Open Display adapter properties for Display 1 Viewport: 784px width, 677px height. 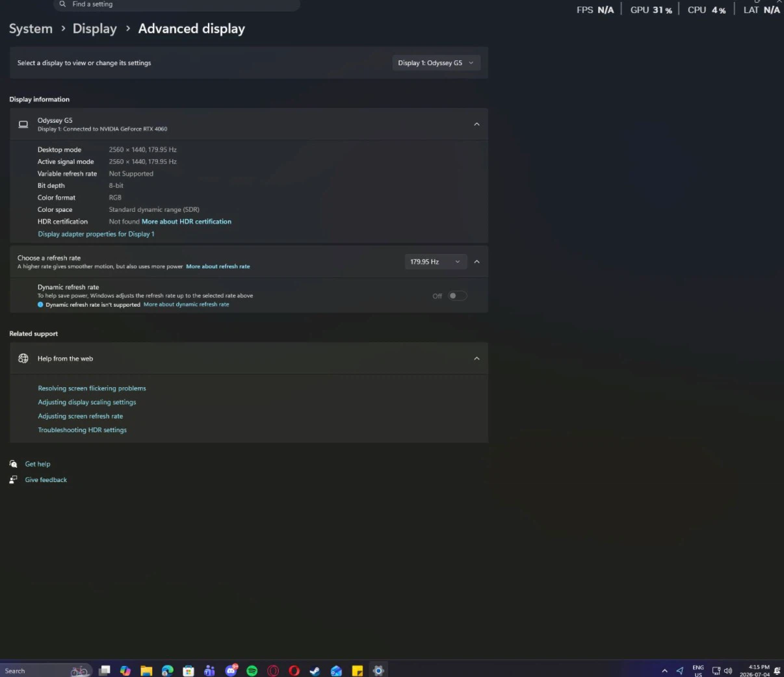96,234
